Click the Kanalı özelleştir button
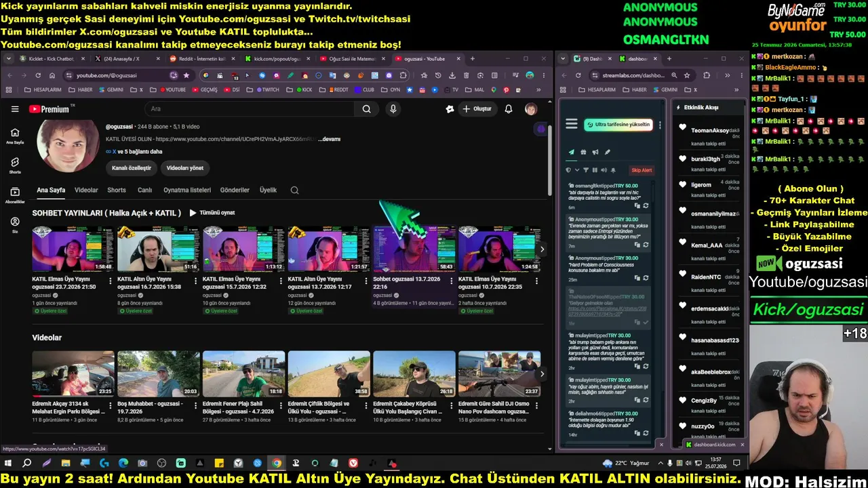 click(x=132, y=167)
